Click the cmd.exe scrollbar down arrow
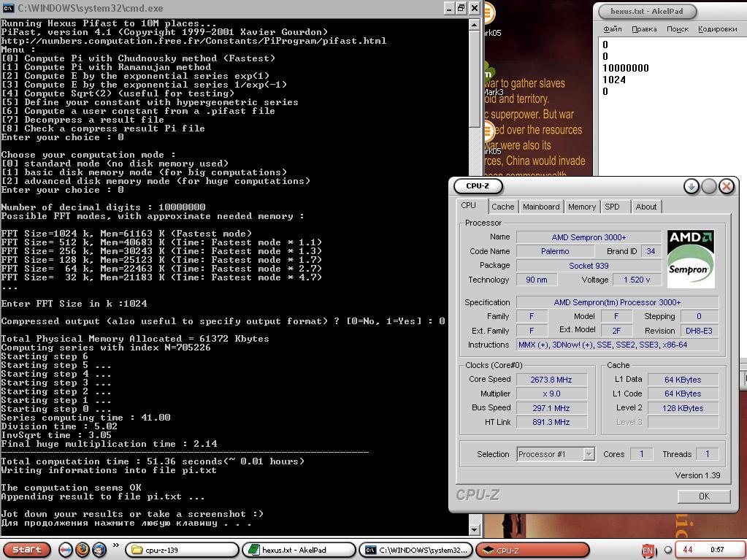747x560 pixels. pos(475,529)
